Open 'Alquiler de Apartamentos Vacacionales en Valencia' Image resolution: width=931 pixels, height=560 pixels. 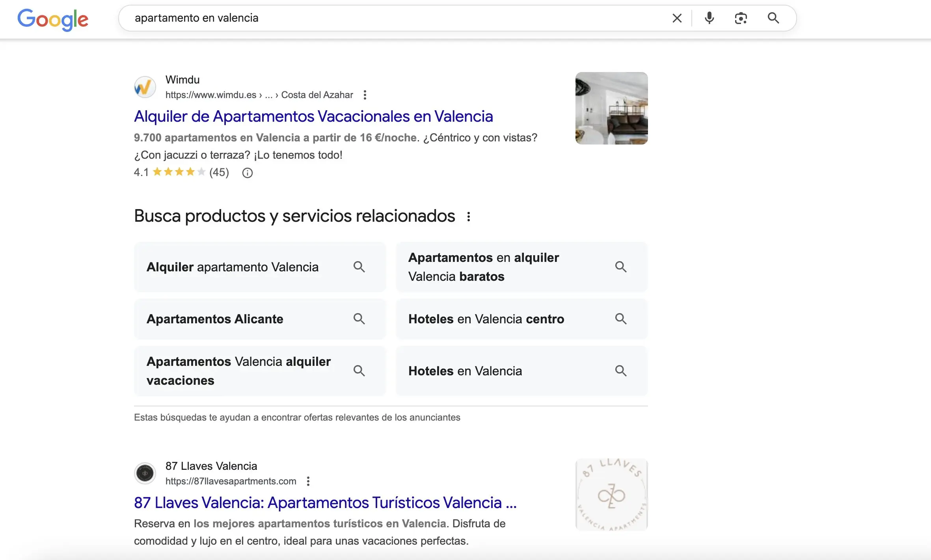pyautogui.click(x=313, y=116)
